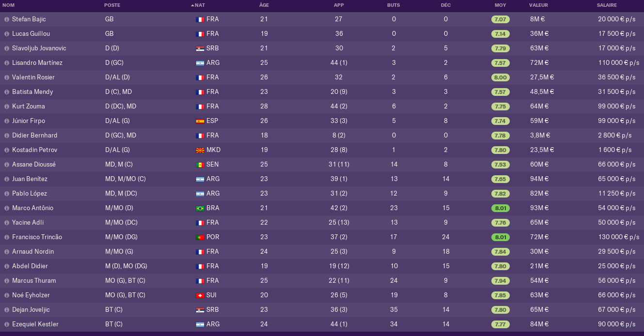
Task: Sort by SALAIRE column header
Action: tap(607, 5)
